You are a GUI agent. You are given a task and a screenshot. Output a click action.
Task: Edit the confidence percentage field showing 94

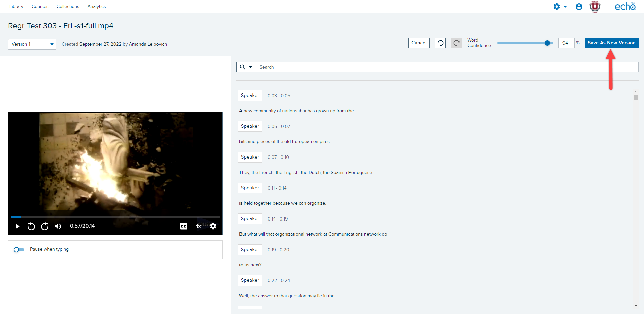pyautogui.click(x=566, y=43)
